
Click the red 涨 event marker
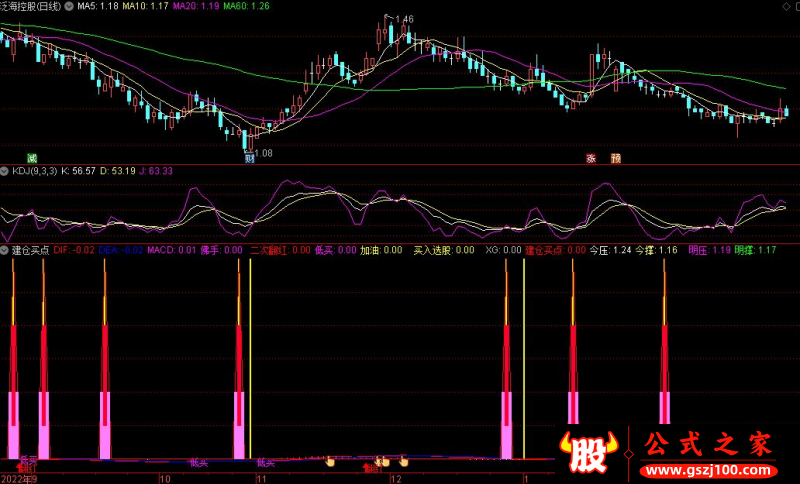591,158
